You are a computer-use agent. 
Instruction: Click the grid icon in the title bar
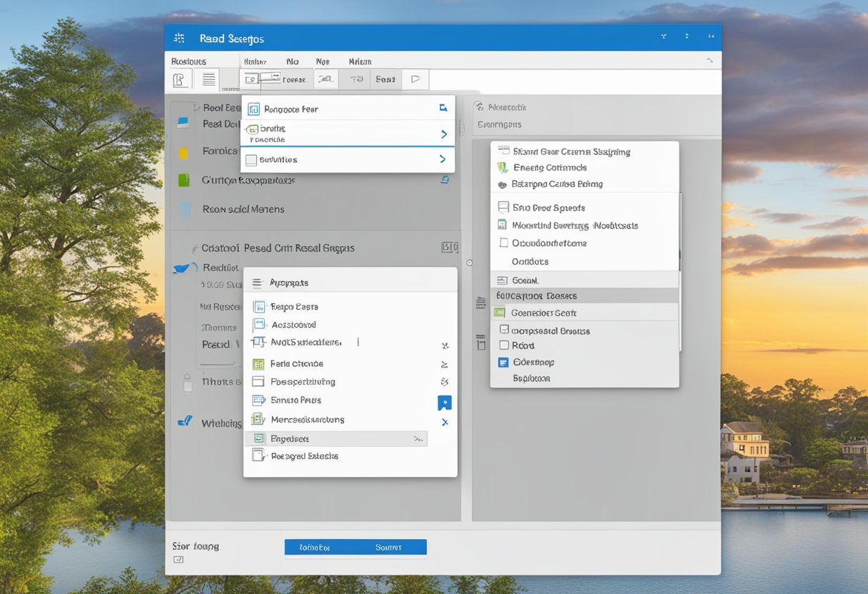click(x=179, y=38)
